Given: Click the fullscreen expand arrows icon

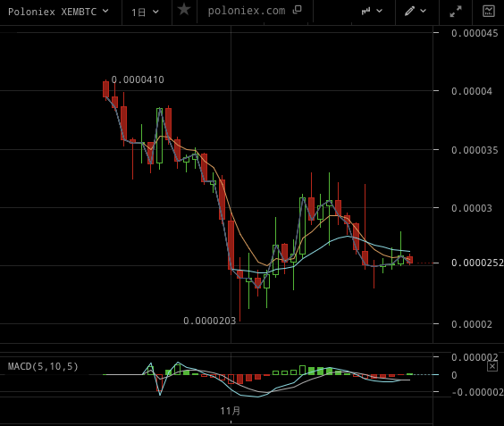Looking at the screenshot, I should [x=456, y=12].
